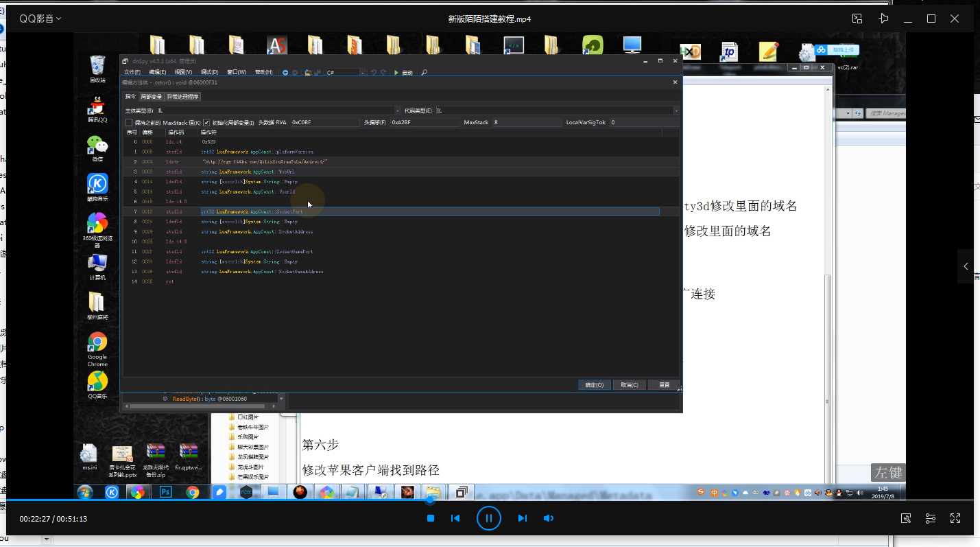This screenshot has width=980, height=547.
Task: Click the 头数据 RVA input field
Action: pos(324,122)
